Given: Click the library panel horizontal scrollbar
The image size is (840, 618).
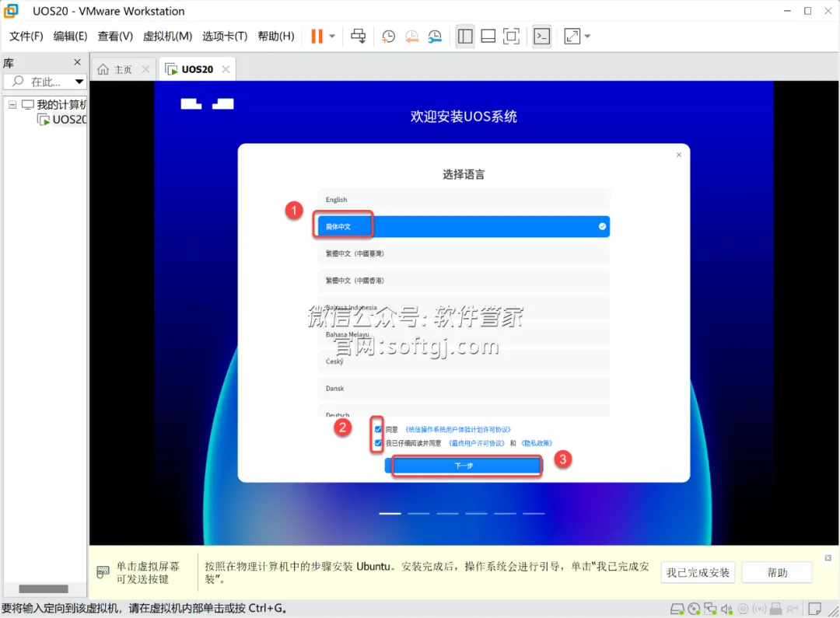Looking at the screenshot, I should point(44,589).
